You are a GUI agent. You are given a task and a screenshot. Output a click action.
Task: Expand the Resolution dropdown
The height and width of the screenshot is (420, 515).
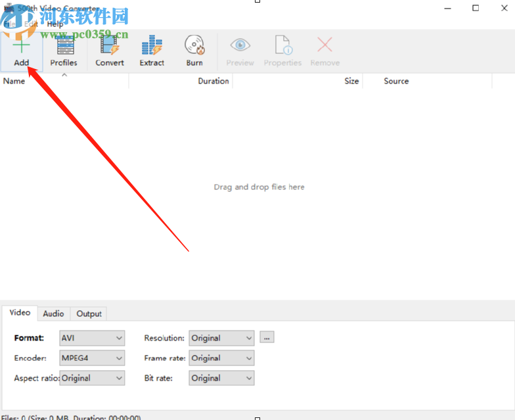[221, 338]
